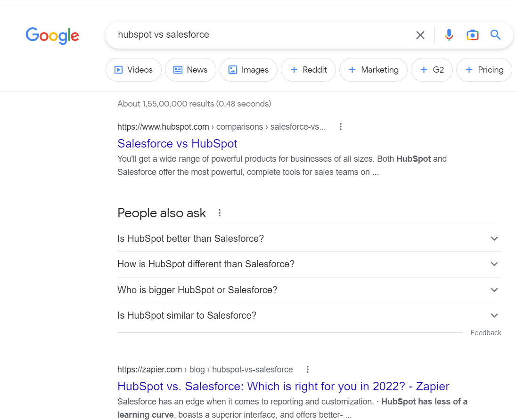Switch to the News results tab
Viewport: 516px width, 420px height.
click(x=190, y=69)
